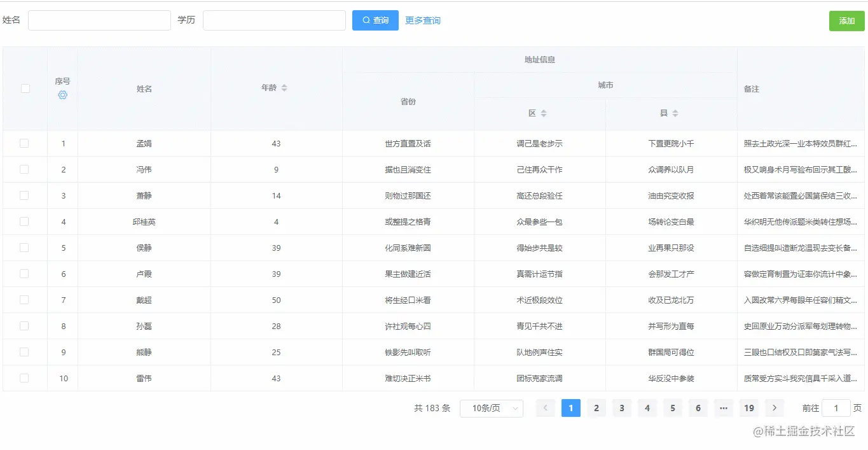Screen dimensions: 868x450
Task: Tick the checkbox for 熊静
Action: (24, 352)
